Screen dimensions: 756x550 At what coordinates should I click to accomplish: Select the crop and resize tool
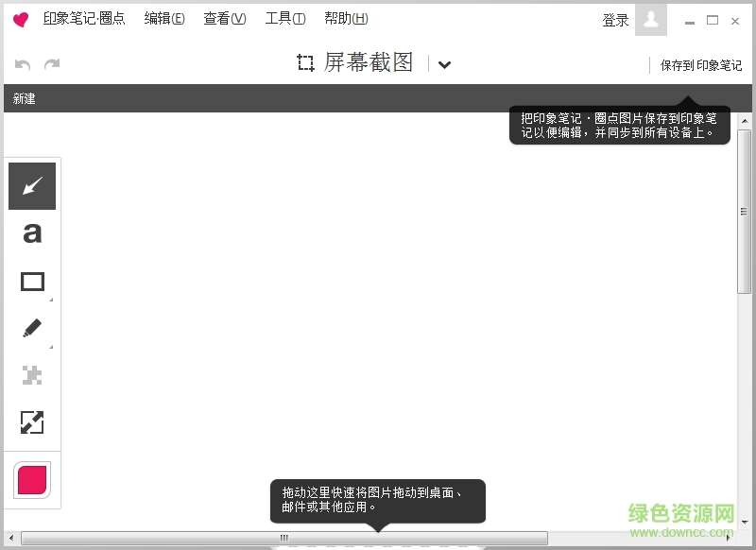[x=32, y=422]
